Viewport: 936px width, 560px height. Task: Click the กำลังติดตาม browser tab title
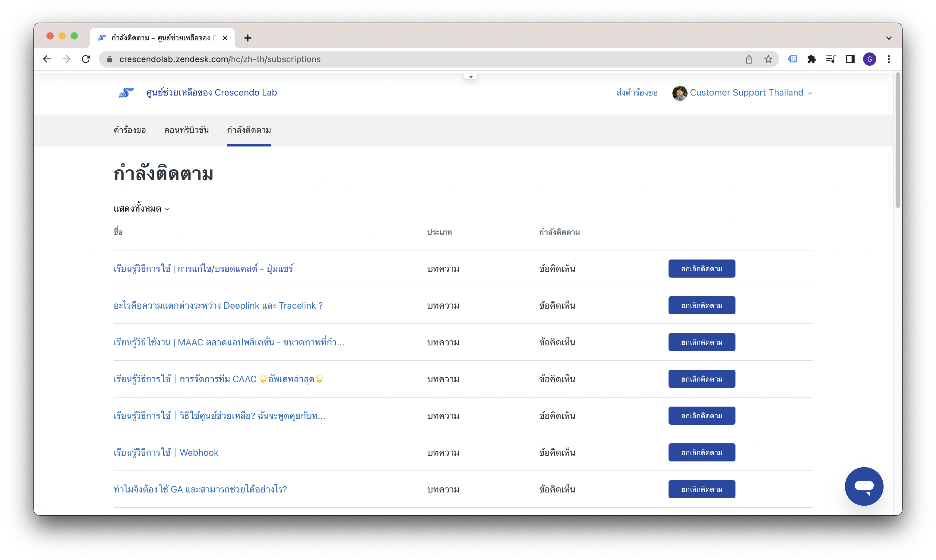tap(164, 38)
